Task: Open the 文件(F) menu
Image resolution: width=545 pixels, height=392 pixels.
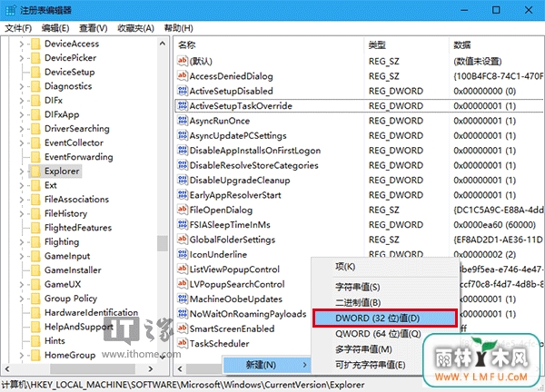Action: 18,28
